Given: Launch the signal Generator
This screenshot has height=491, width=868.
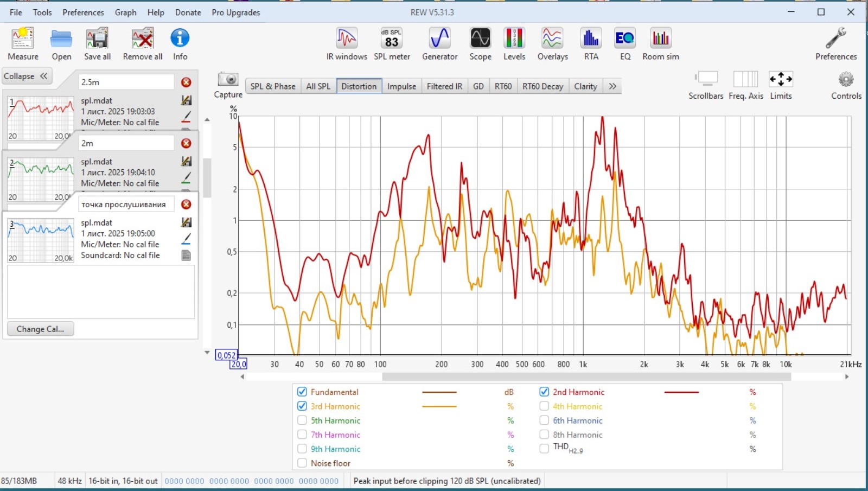Looking at the screenshot, I should pyautogui.click(x=440, y=43).
